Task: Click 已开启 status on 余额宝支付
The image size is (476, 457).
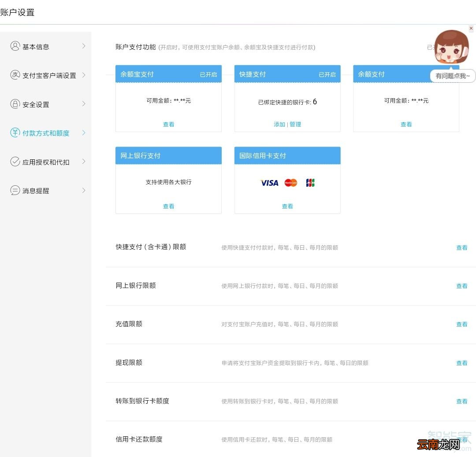Action: tap(208, 74)
